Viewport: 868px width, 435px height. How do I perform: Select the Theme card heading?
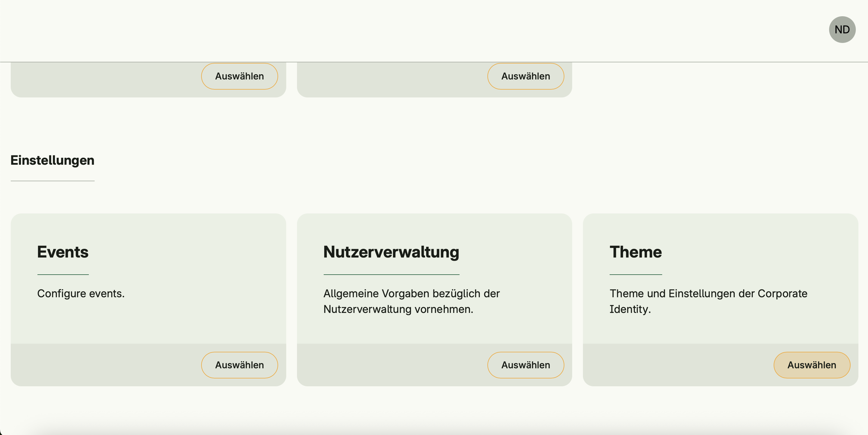[635, 252]
